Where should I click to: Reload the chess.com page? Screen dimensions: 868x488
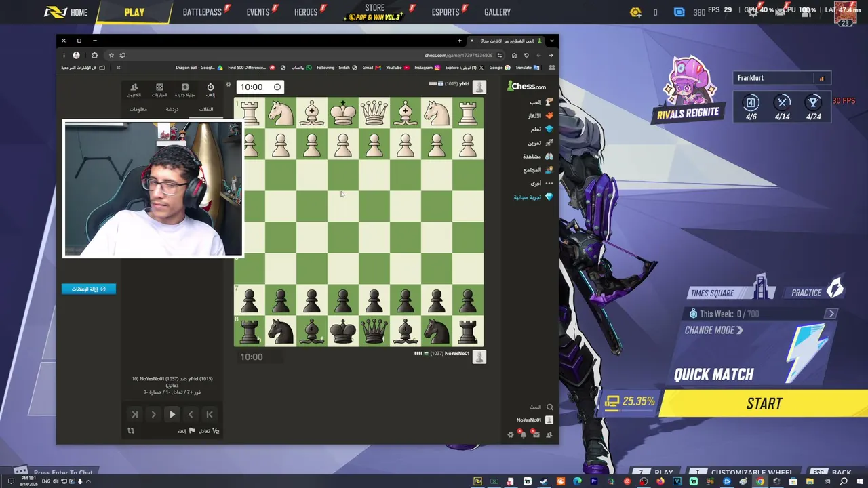[526, 55]
